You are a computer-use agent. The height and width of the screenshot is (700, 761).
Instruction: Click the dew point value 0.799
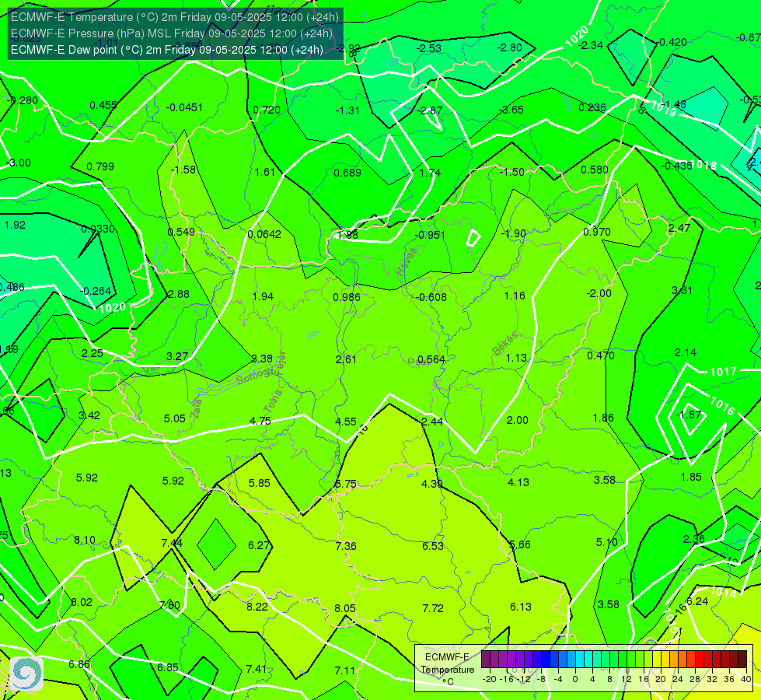(x=100, y=167)
